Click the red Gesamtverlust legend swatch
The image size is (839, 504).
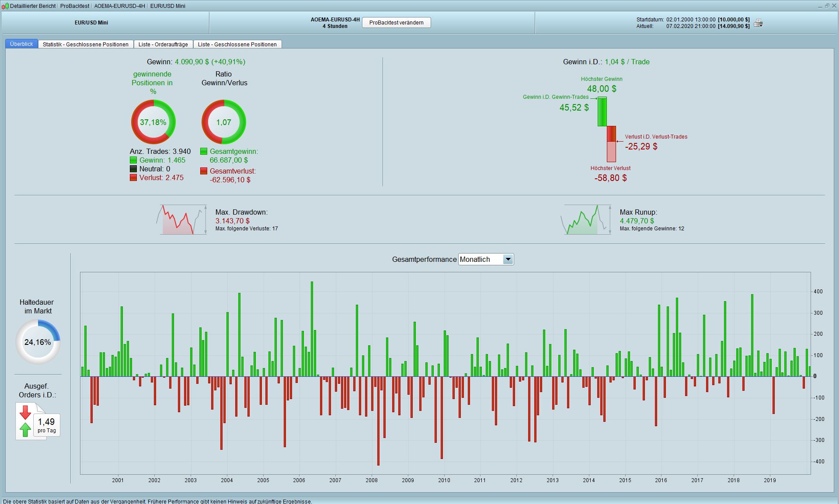pos(204,171)
